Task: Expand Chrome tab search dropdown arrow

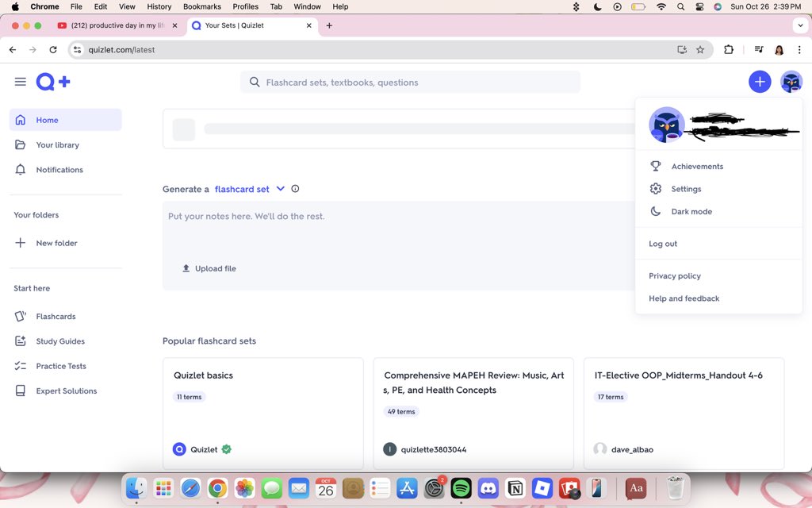Action: click(x=801, y=25)
